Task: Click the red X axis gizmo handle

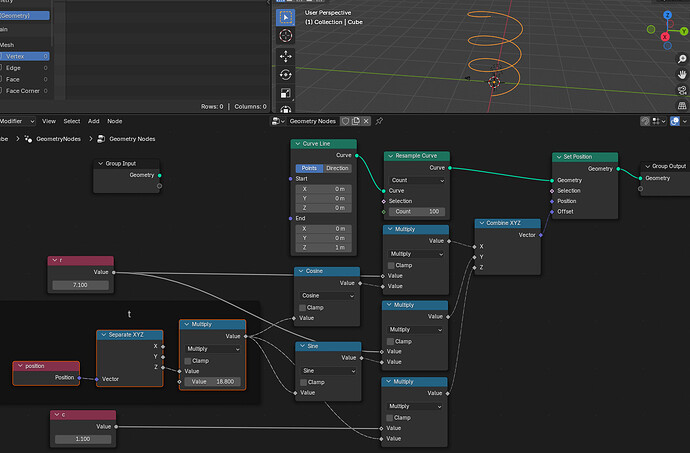Action: pos(665,37)
